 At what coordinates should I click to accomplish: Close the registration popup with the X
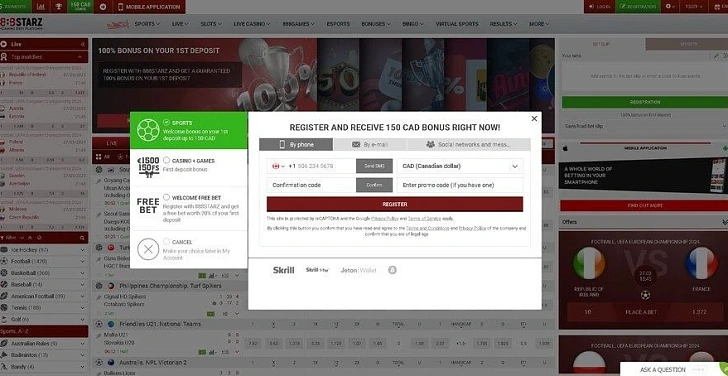tap(534, 118)
